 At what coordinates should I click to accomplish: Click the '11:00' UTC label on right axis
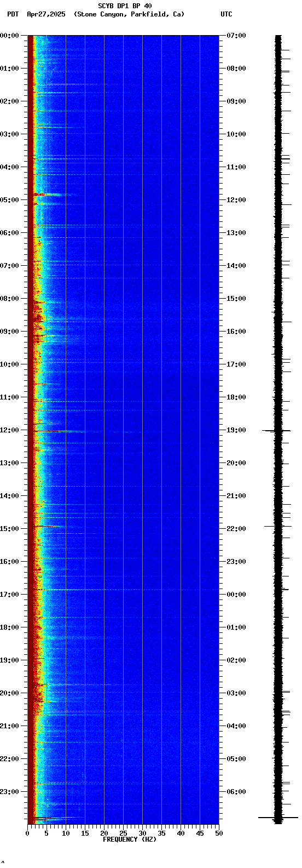coord(236,167)
